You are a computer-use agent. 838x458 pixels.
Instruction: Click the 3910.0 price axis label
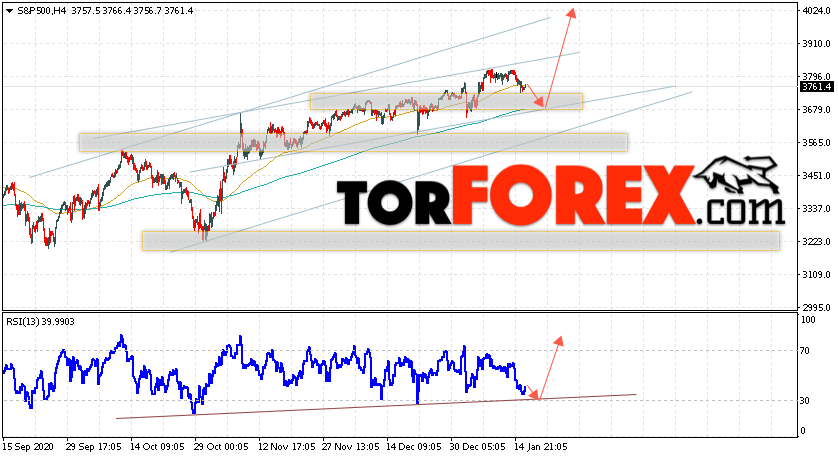[x=816, y=43]
